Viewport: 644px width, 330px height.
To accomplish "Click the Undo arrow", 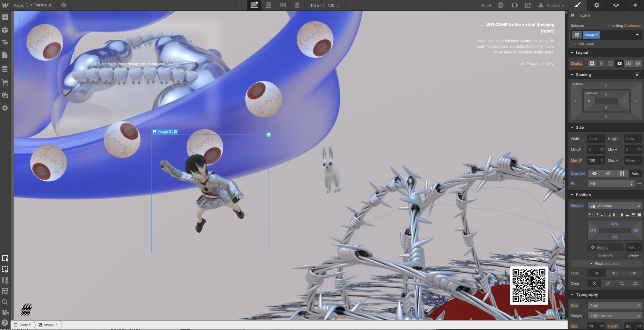I will click(483, 5).
